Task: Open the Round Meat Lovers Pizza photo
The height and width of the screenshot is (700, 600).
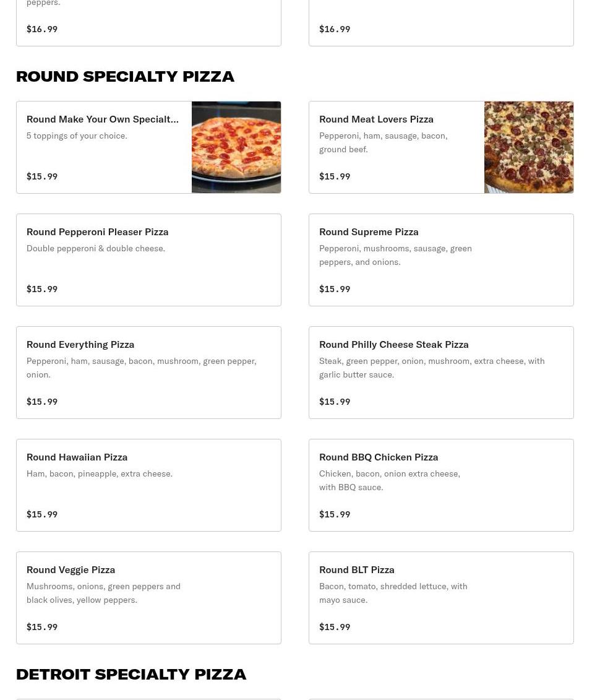Action: click(529, 147)
